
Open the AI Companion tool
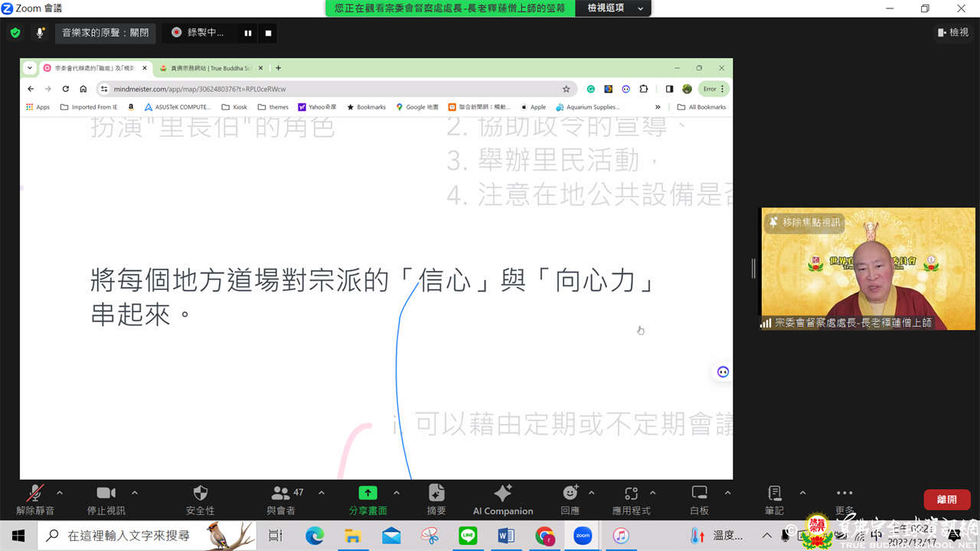503,500
